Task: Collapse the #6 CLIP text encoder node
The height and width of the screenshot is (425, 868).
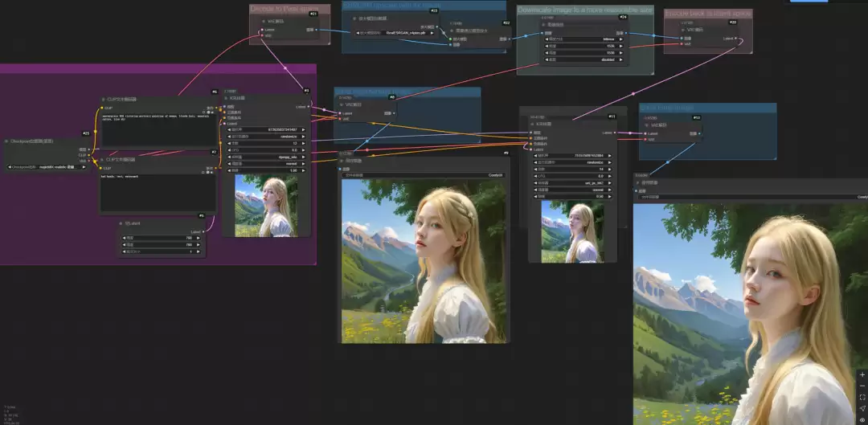Action: 104,99
